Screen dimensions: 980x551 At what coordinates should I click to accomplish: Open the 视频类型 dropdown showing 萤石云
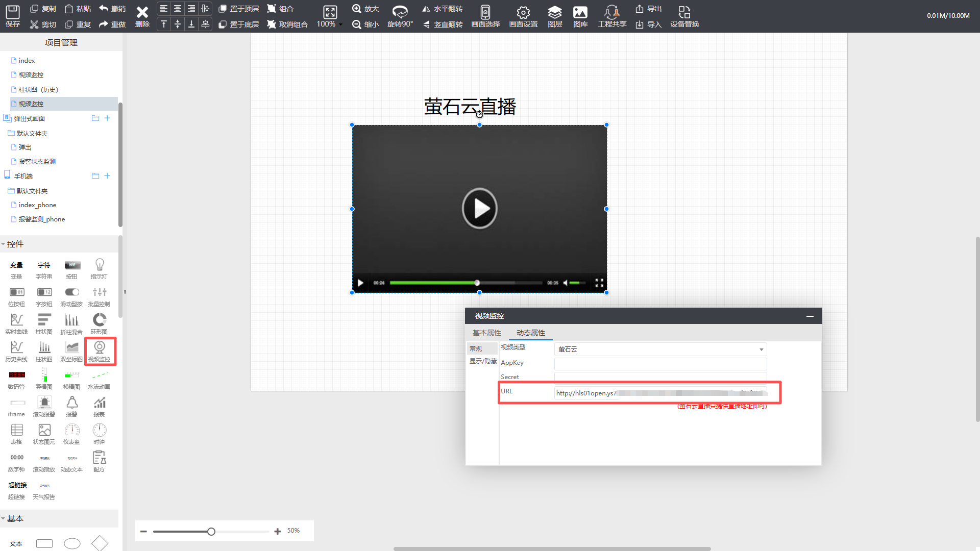(x=660, y=349)
